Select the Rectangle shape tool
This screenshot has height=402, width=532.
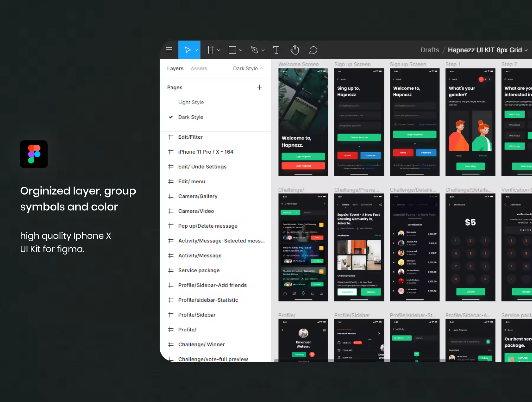click(233, 50)
